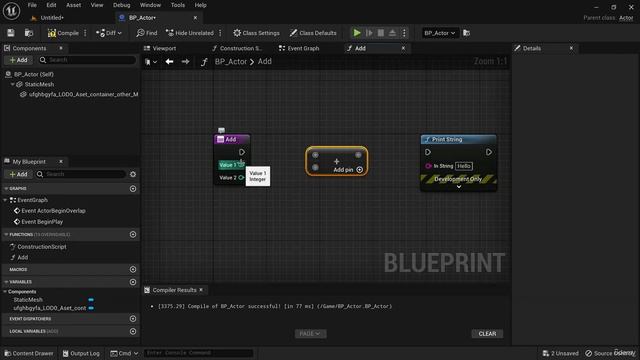Open Class Defaults
Viewport: 640px width, 360px height.
click(x=313, y=33)
